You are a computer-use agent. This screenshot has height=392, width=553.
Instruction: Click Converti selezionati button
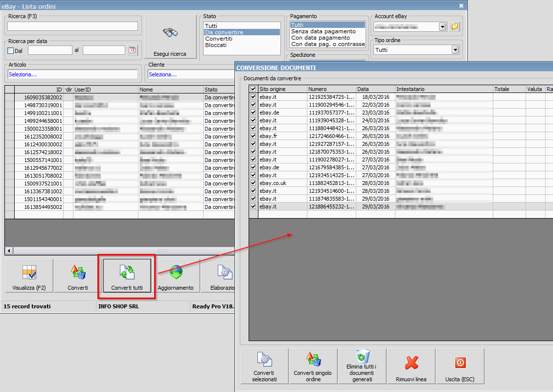264,366
